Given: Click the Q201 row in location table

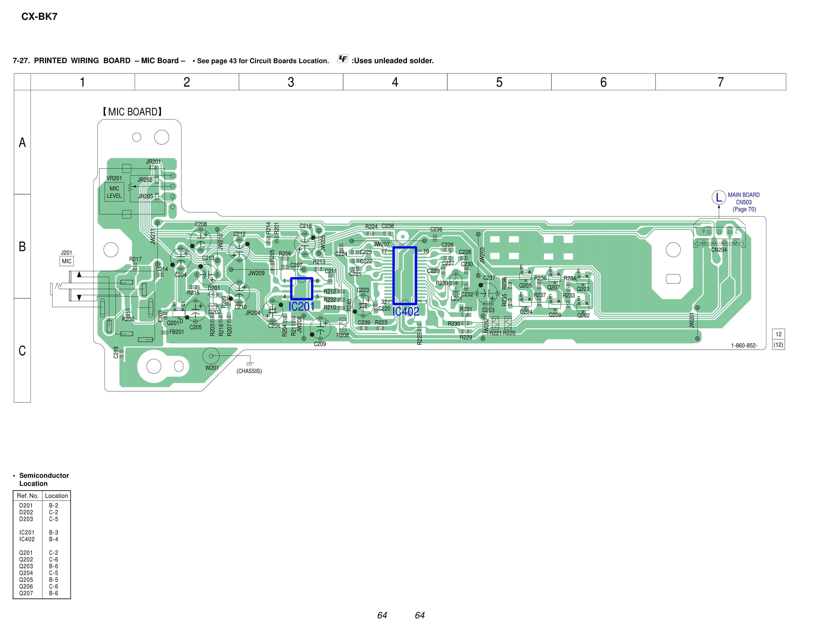Looking at the screenshot, I should tap(42, 553).
